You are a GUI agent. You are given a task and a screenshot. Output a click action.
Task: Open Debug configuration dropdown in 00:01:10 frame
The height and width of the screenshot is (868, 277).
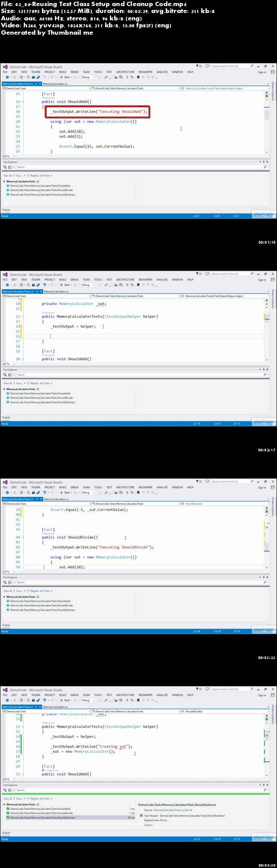click(87, 77)
